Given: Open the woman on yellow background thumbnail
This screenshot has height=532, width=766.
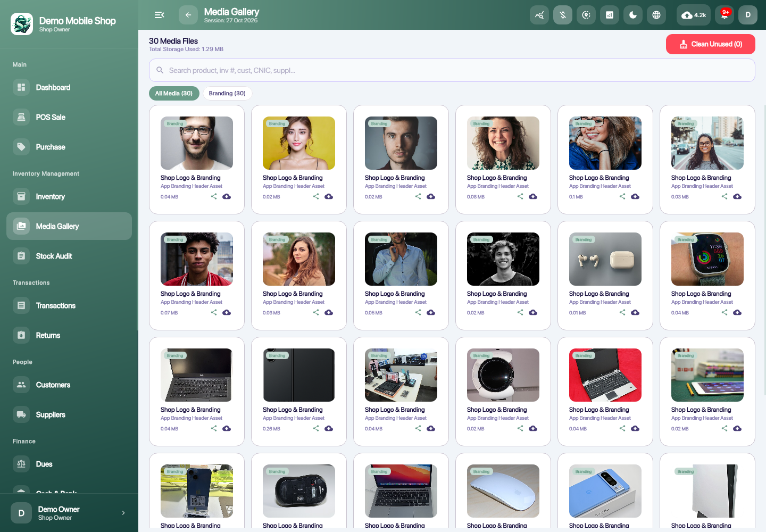Looking at the screenshot, I should (x=299, y=143).
